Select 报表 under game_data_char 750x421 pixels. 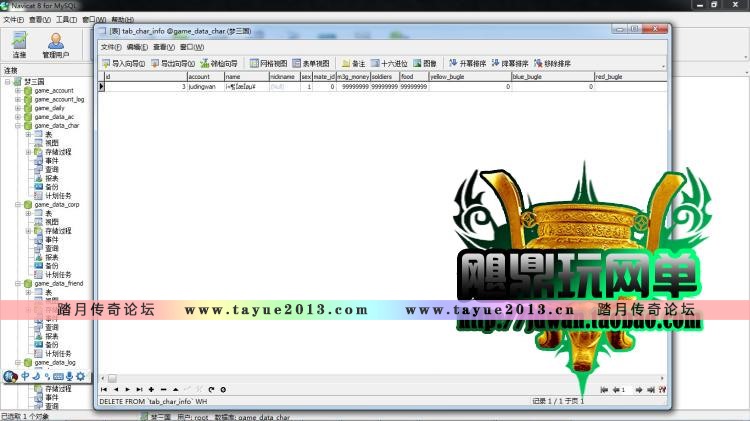[x=52, y=178]
